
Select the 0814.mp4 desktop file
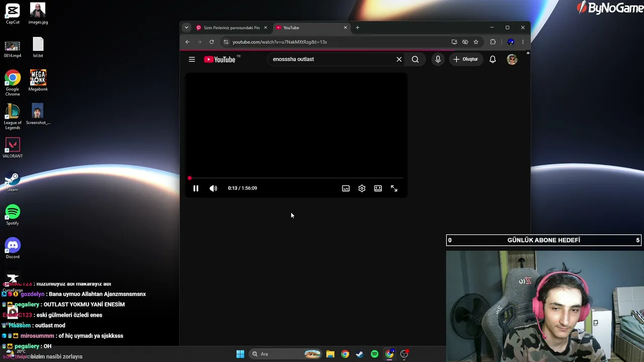point(13,48)
